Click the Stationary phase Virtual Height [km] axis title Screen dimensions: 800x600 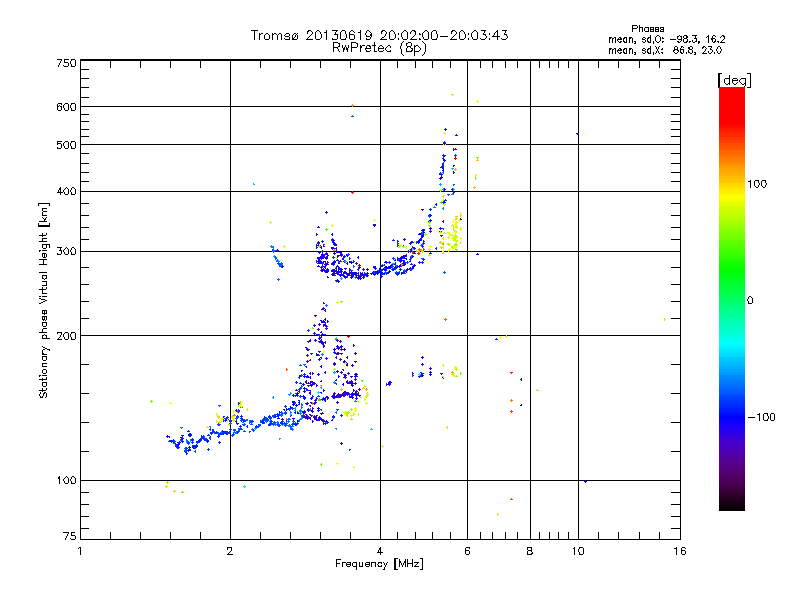[x=44, y=301]
